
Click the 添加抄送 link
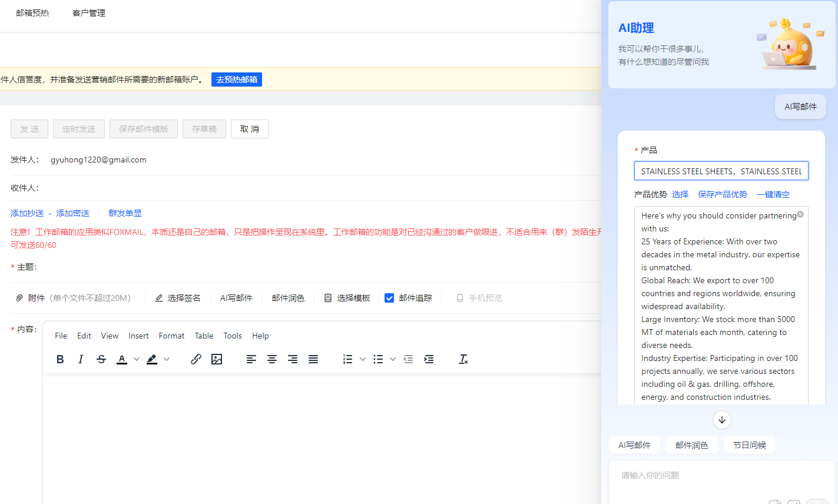tap(27, 213)
